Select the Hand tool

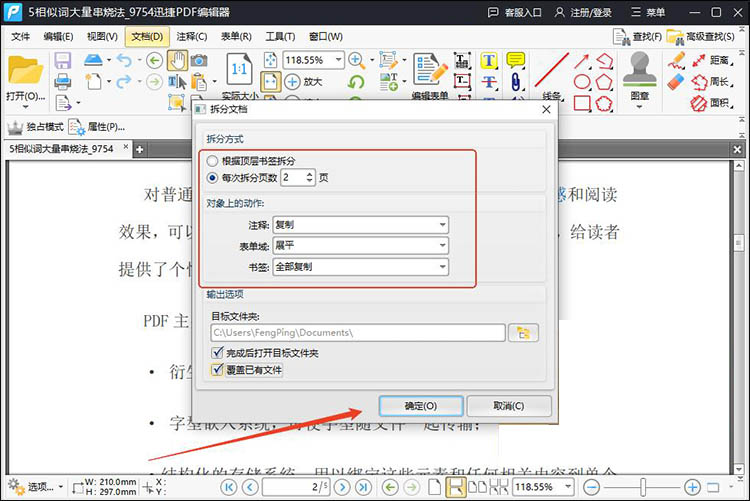pos(177,61)
